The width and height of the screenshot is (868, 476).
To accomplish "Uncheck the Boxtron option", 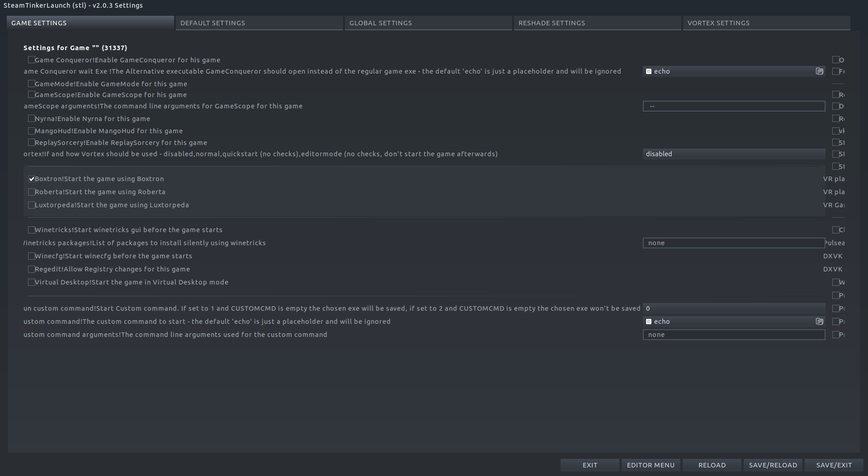I will pyautogui.click(x=32, y=179).
